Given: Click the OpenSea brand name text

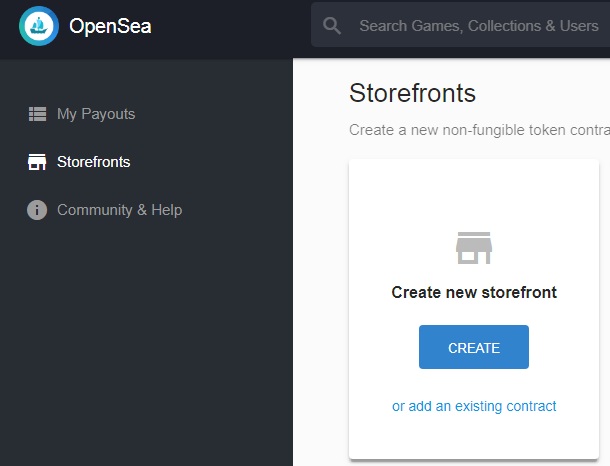Looking at the screenshot, I should (x=110, y=26).
